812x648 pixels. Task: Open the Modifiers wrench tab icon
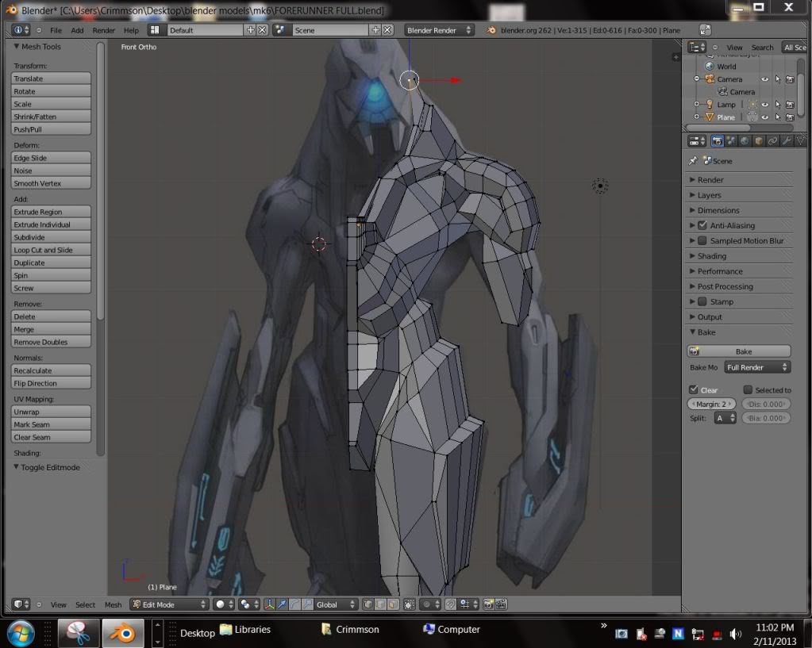click(x=786, y=141)
